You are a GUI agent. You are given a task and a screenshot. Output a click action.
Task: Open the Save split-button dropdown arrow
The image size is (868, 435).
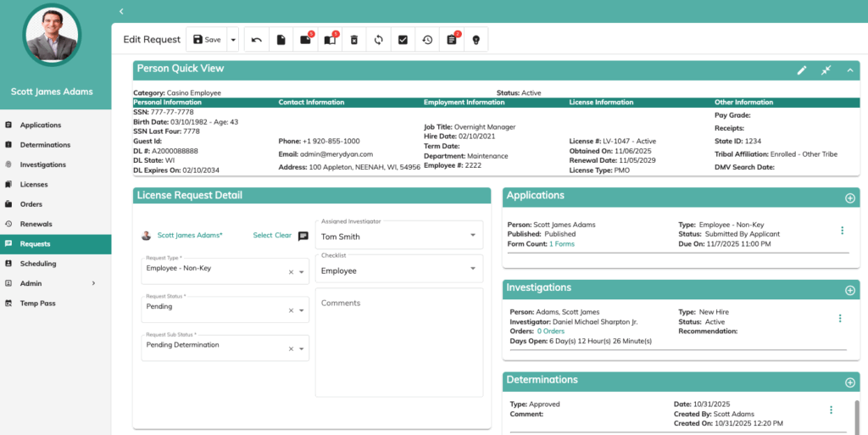click(x=233, y=40)
